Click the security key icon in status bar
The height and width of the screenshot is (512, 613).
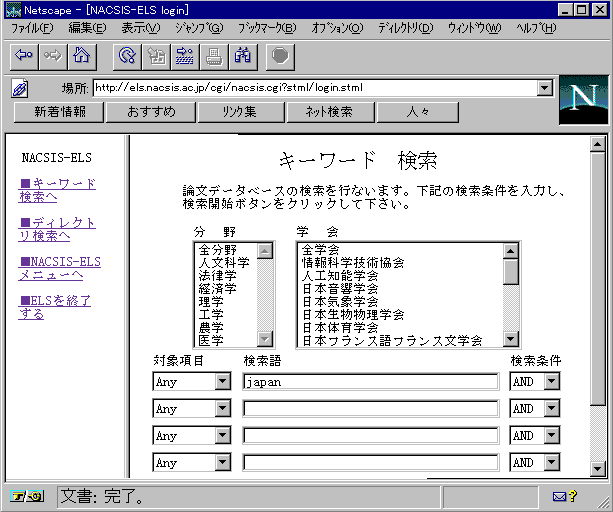pos(27,496)
